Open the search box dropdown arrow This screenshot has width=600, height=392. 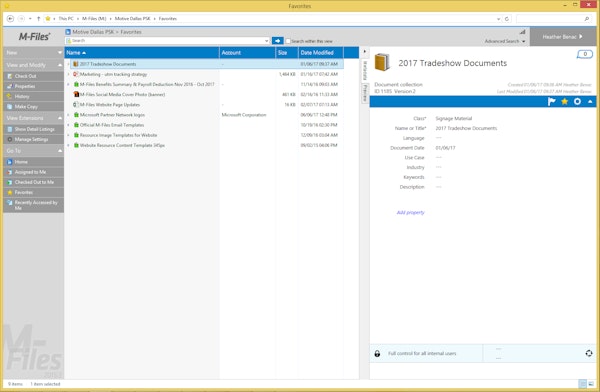267,41
